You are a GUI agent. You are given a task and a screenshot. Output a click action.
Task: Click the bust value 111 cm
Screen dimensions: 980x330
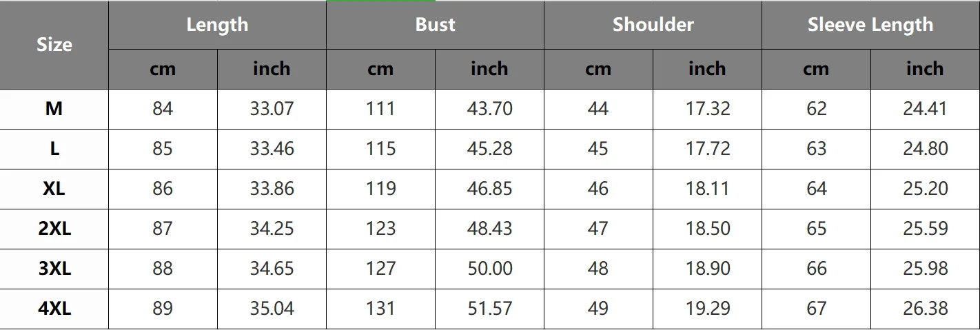pyautogui.click(x=380, y=109)
